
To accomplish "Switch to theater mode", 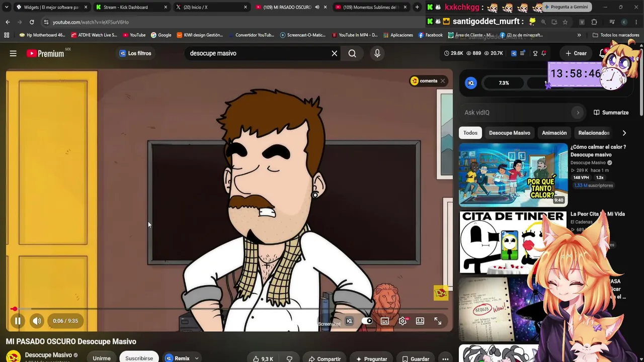I will tap(420, 321).
